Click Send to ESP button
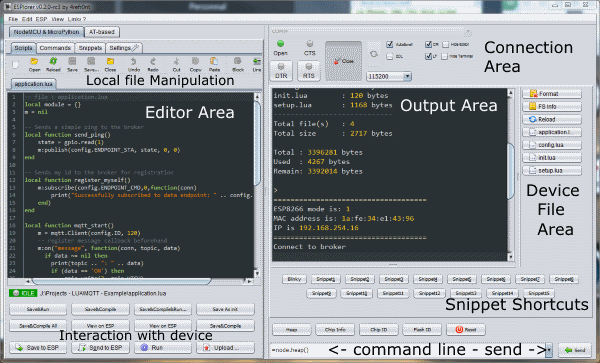This screenshot has height=363, width=600. (100, 348)
